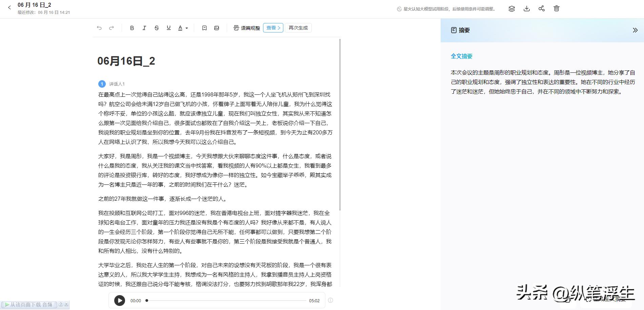Click the redo arrow icon
The height and width of the screenshot is (310, 644).
click(112, 28)
